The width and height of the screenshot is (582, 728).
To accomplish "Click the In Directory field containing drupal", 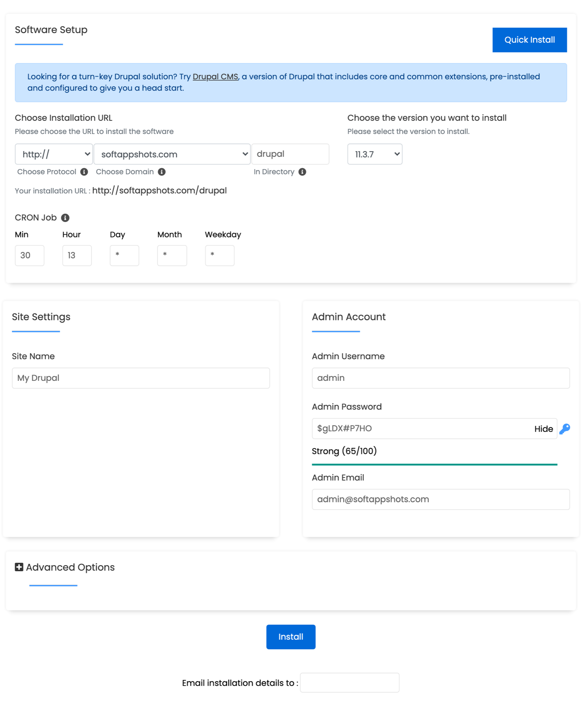I will point(290,154).
